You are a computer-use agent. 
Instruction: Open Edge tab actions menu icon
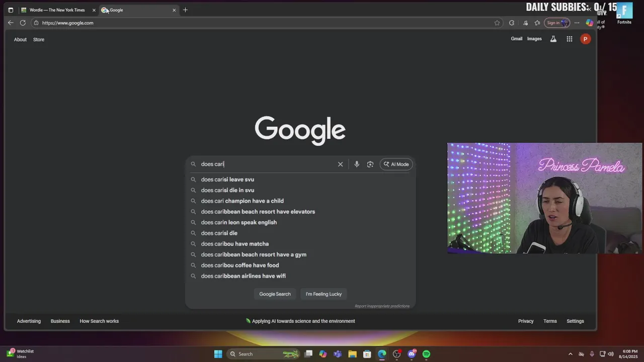(x=11, y=10)
